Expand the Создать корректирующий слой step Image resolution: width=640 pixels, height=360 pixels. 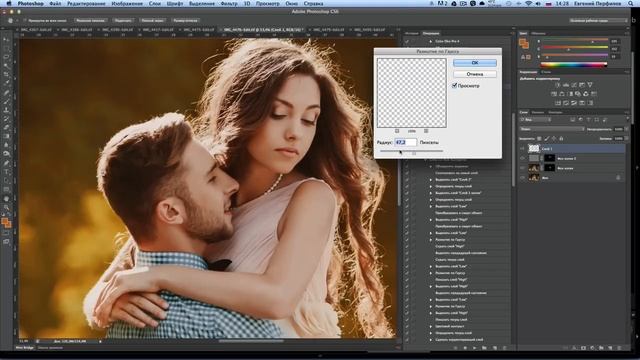[431, 339]
